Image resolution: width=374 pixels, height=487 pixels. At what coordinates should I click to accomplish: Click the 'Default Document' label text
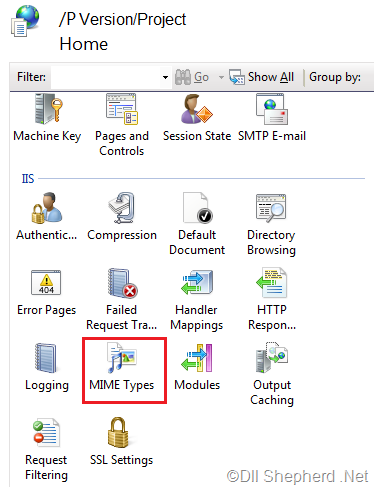[197, 242]
